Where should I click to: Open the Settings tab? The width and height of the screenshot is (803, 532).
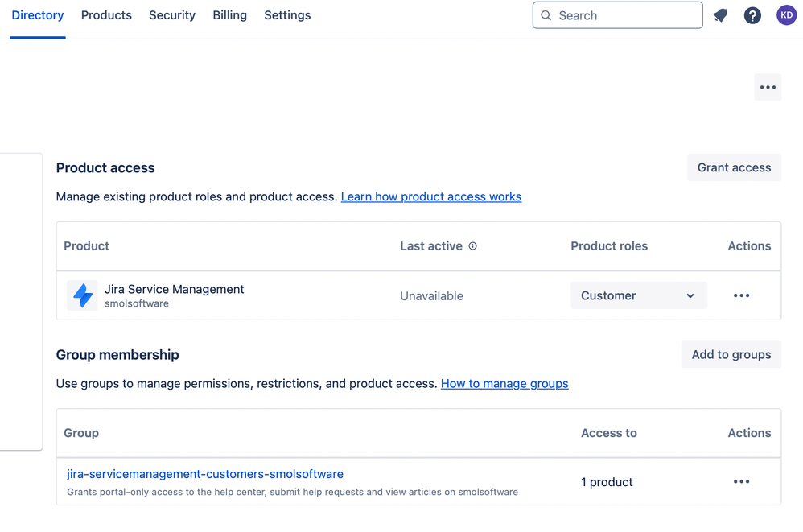(x=287, y=15)
